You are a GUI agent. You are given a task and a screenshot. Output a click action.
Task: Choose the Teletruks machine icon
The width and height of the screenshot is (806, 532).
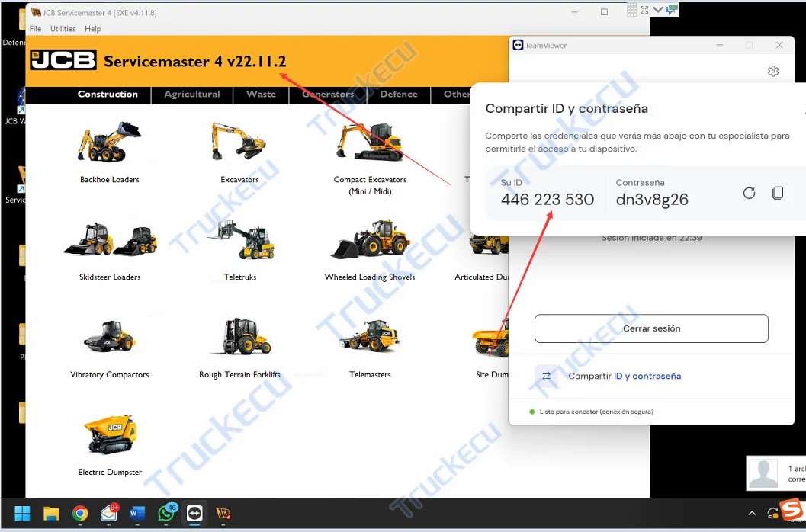pyautogui.click(x=240, y=239)
